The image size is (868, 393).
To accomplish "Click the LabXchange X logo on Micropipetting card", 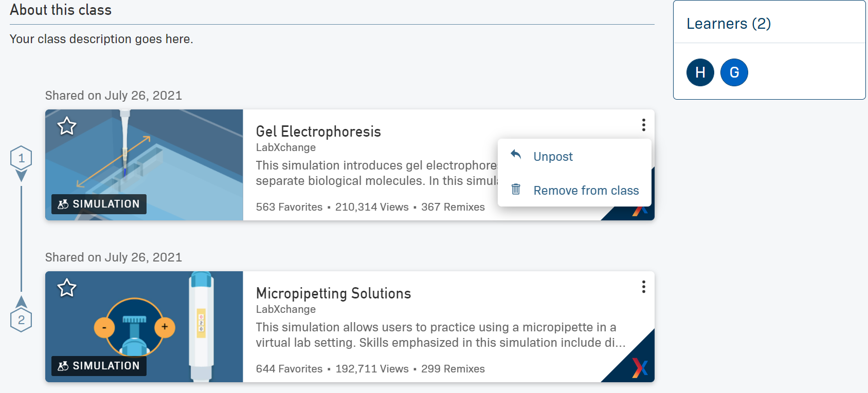I will (640, 367).
